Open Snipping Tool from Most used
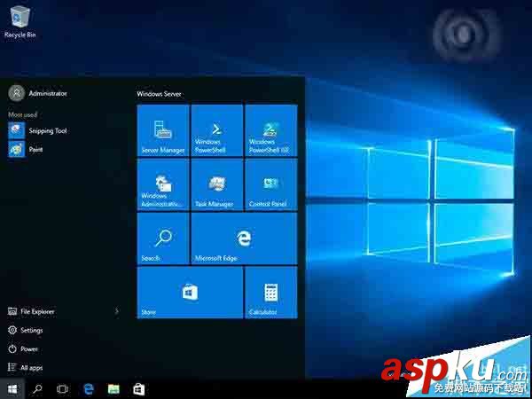This screenshot has height=399, width=532. coord(37,130)
